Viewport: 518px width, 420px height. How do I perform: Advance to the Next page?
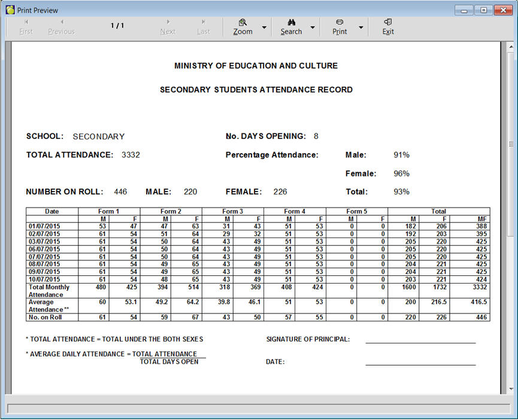168,26
